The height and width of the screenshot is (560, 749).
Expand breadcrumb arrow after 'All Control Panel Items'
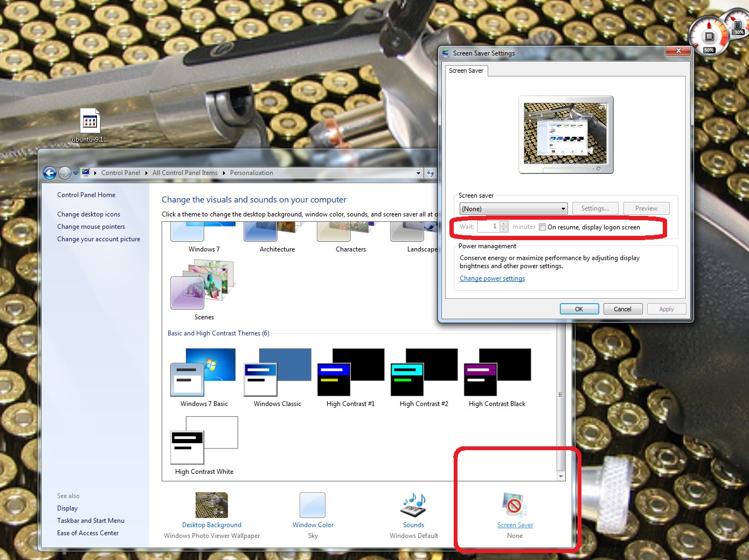click(224, 173)
